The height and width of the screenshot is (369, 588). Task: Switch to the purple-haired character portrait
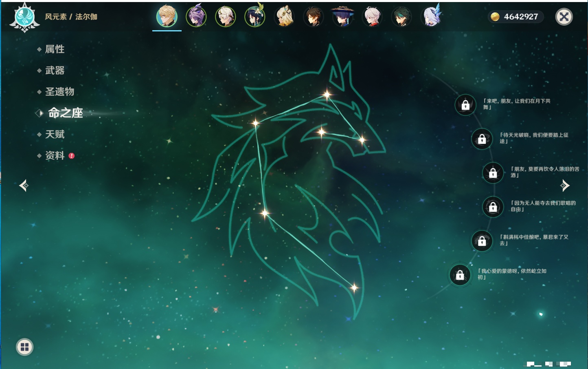[x=196, y=16]
